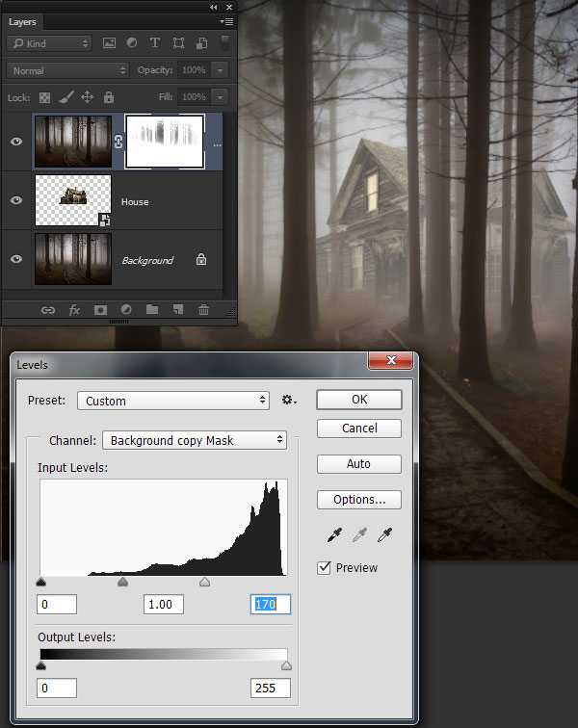Create a new layer icon
The height and width of the screenshot is (728, 578).
(x=178, y=310)
